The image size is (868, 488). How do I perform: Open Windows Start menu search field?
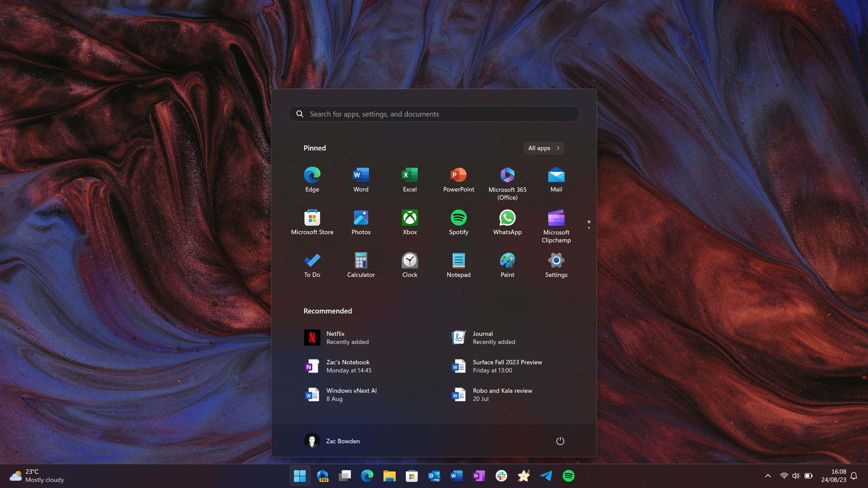(x=433, y=113)
